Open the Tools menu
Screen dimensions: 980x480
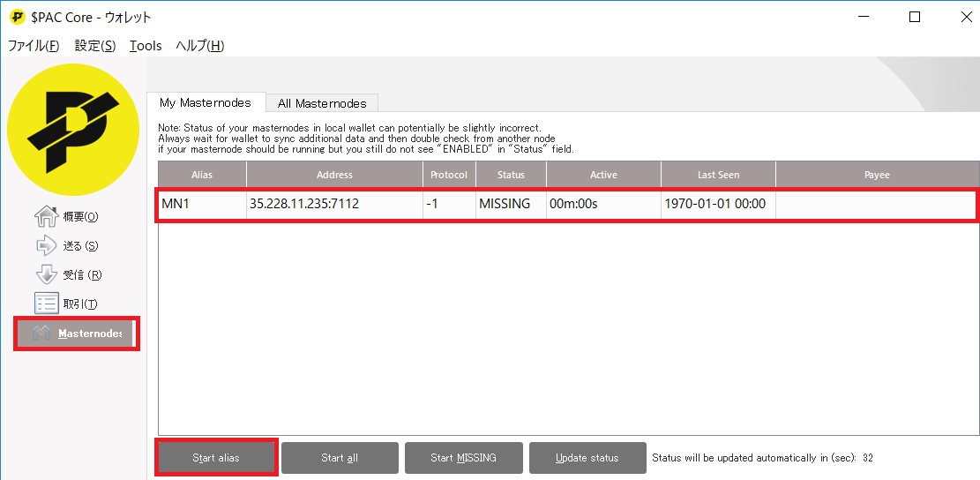click(x=146, y=46)
